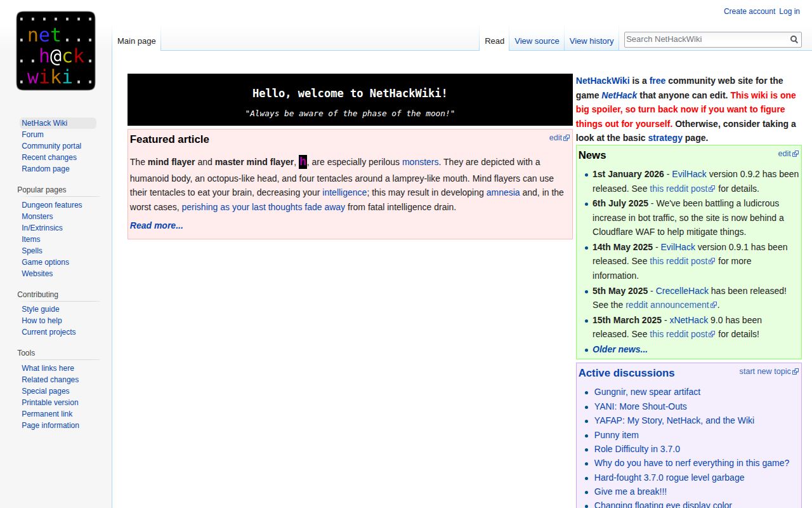Open the Gungnir new spear artifact discussion
Viewport: 812px width, 508px height.
647,392
